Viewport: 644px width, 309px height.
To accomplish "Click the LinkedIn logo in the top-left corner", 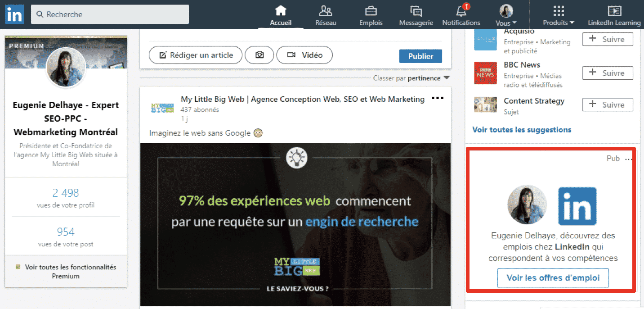I will 14,14.
